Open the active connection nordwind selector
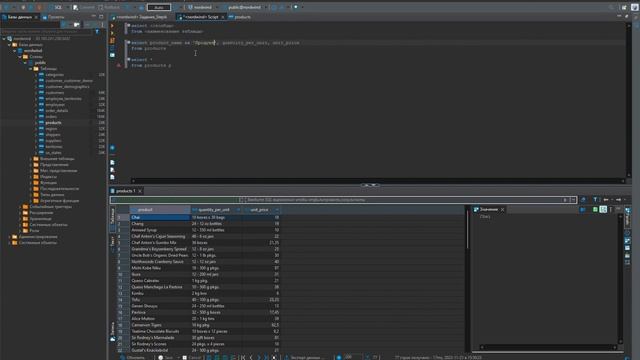This screenshot has width=640, height=360. point(200,7)
